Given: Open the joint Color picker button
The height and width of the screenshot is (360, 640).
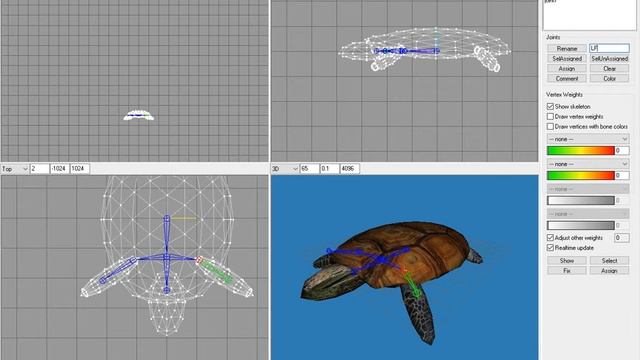Looking at the screenshot, I should [x=609, y=78].
